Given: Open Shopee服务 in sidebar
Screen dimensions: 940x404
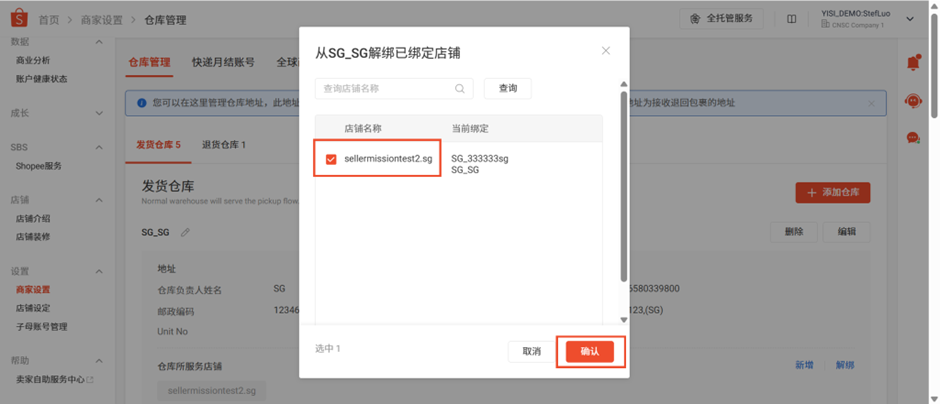Looking at the screenshot, I should coord(39,166).
